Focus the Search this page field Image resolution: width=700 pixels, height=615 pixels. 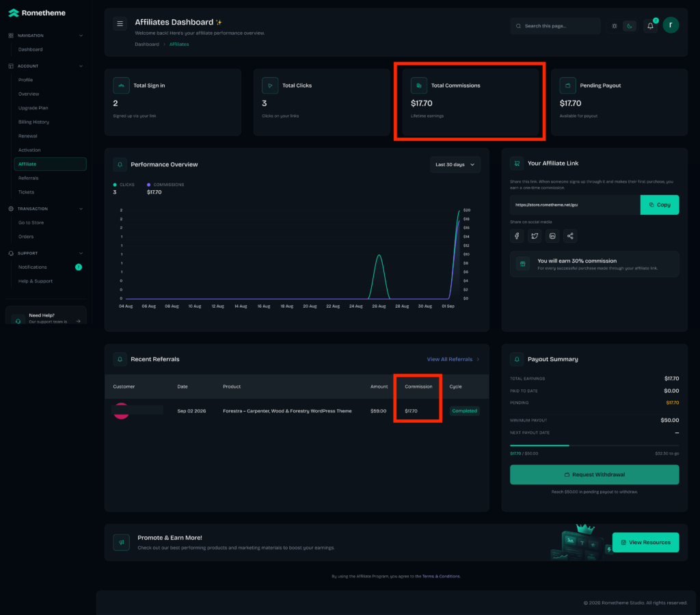555,26
